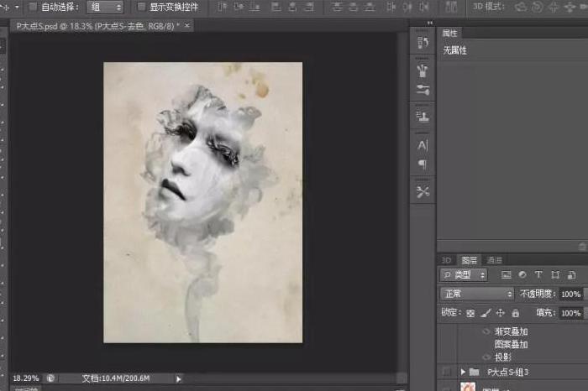Screen dimensions: 588x391
Task: Filter layers by pixel layers icon
Action: coord(506,275)
